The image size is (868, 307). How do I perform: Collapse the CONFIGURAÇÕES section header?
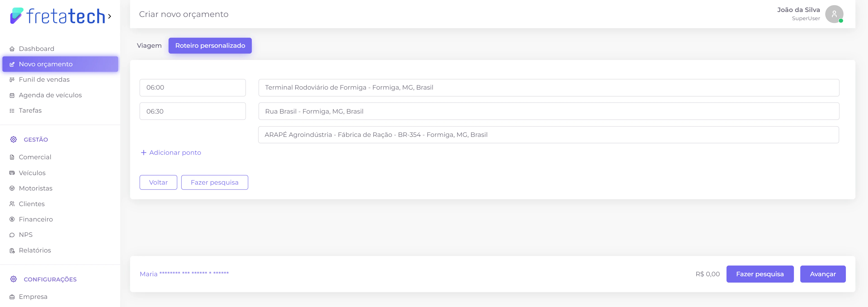[x=50, y=279]
